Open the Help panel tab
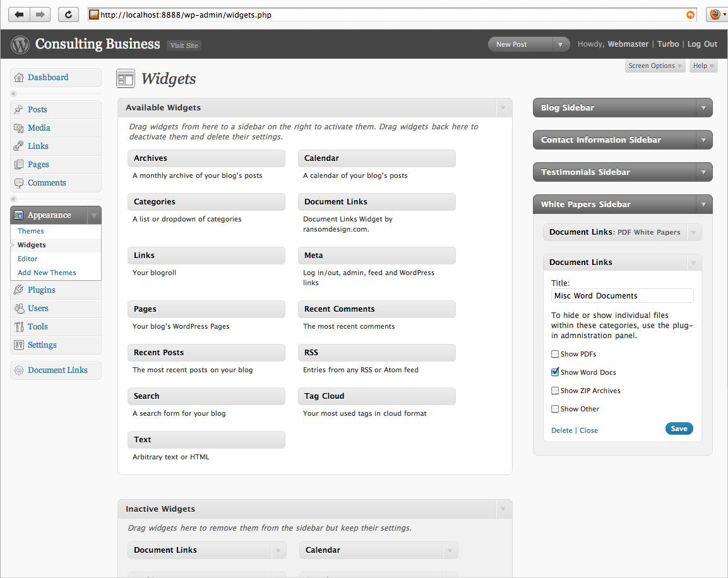 [x=703, y=66]
